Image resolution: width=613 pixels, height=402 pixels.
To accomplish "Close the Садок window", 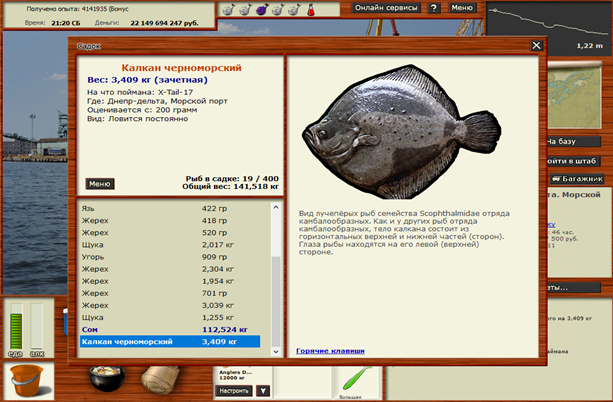I will pyautogui.click(x=536, y=46).
